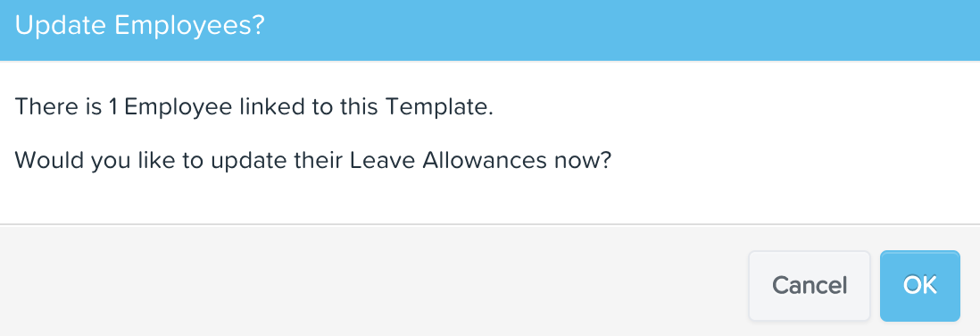
Task: Click the white message body area
Action: point(490,142)
